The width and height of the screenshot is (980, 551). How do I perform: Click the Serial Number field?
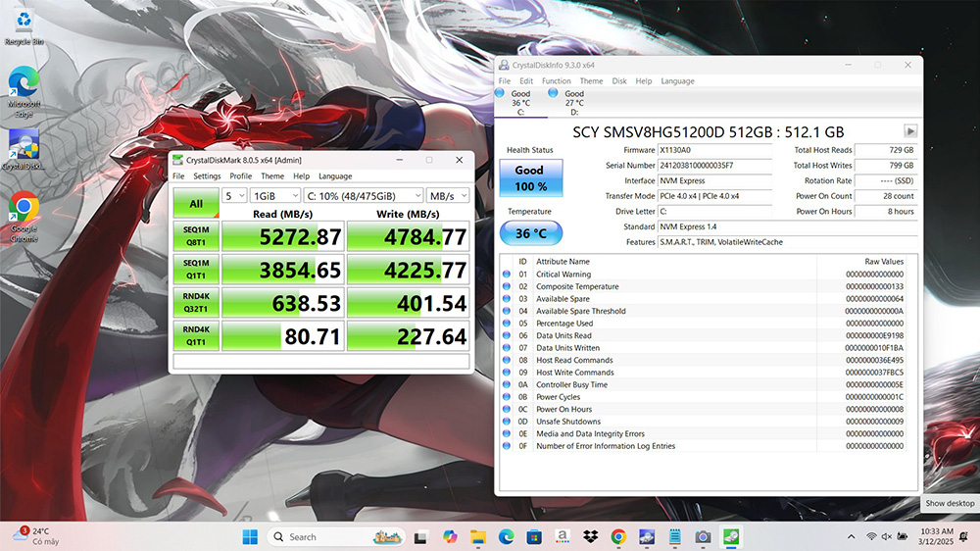tap(715, 166)
